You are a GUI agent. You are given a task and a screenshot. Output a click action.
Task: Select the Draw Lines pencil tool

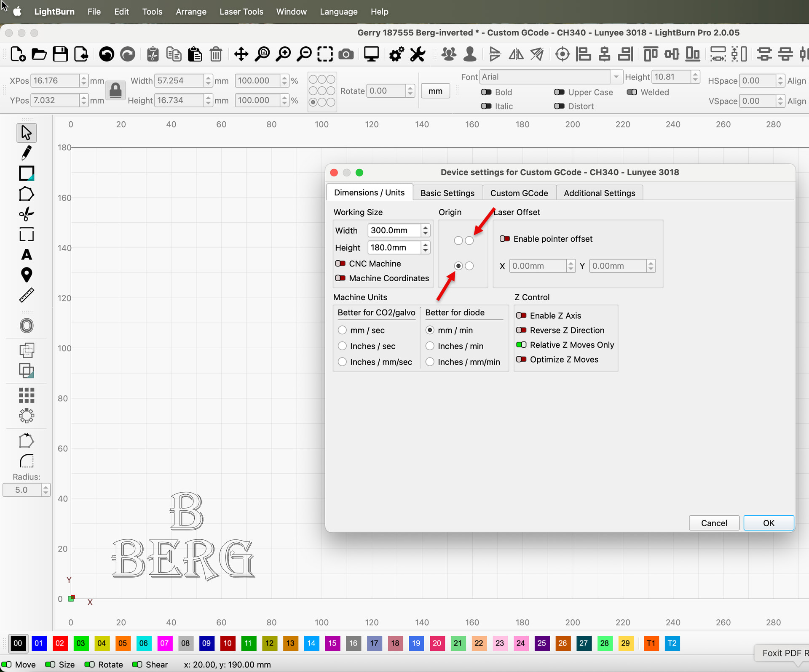26,153
